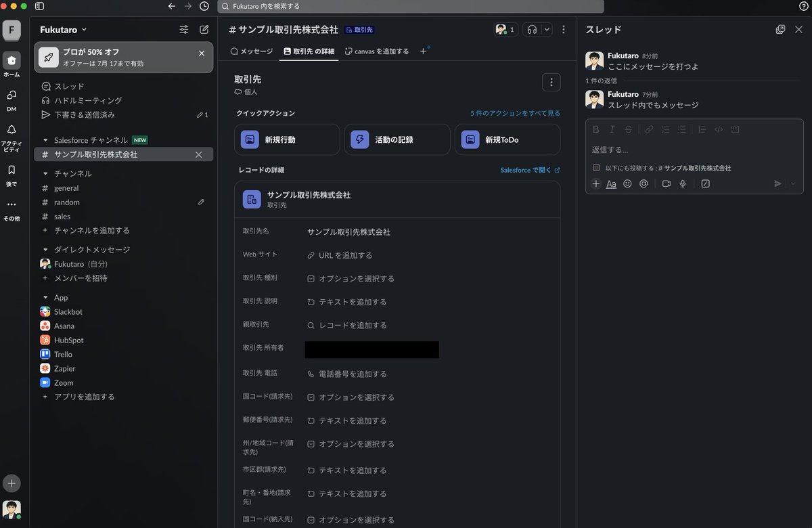Click the 活動の記録 quick action

[x=397, y=139]
